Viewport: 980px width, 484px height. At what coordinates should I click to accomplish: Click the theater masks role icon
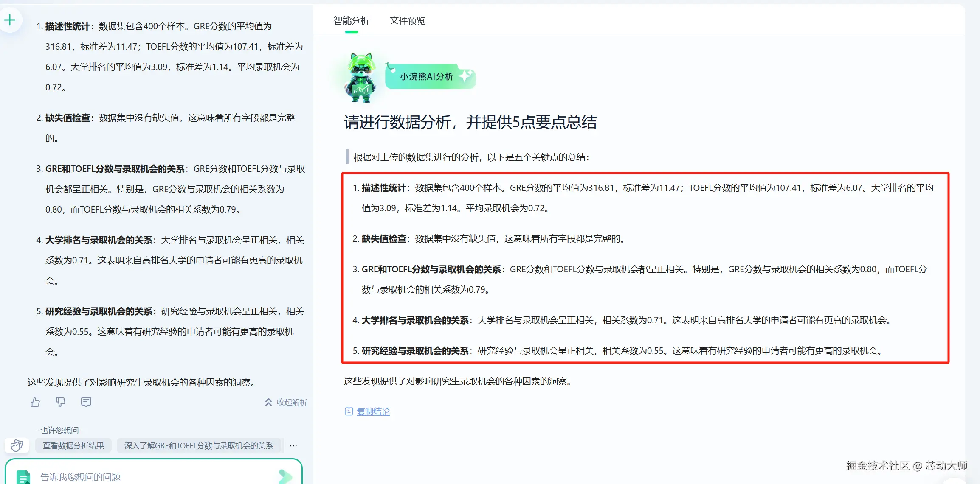coord(17,445)
